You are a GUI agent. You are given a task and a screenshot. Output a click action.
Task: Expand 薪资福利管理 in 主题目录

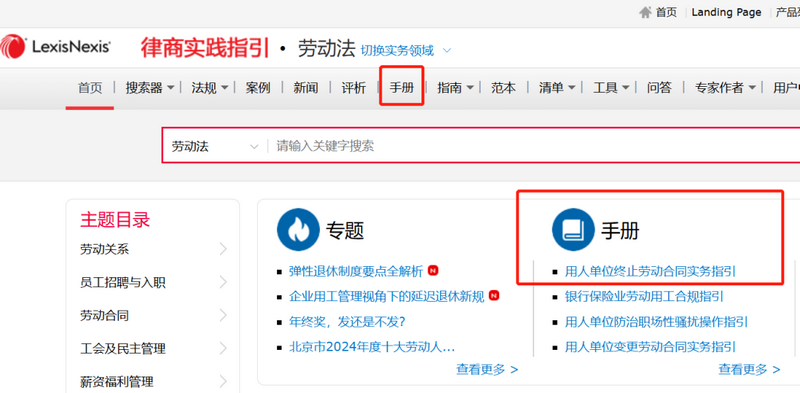(x=153, y=381)
